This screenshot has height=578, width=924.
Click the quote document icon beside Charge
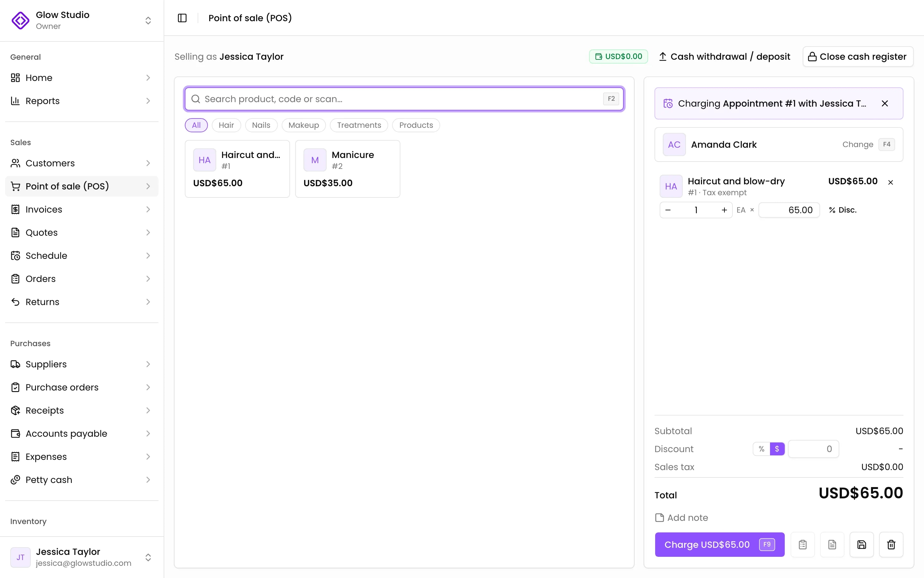(x=832, y=544)
